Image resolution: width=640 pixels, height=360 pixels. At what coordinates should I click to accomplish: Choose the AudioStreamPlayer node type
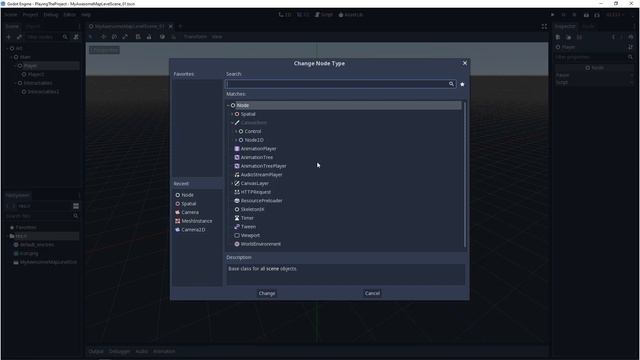[261, 175]
